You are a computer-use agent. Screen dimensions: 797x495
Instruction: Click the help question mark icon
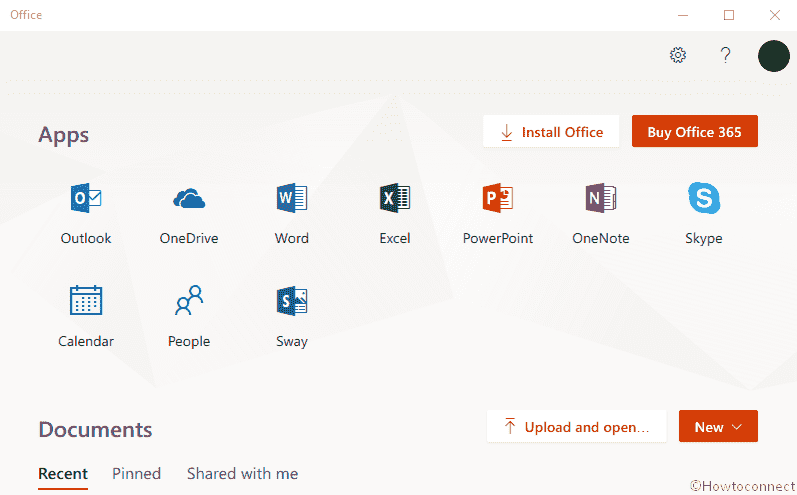(725, 55)
